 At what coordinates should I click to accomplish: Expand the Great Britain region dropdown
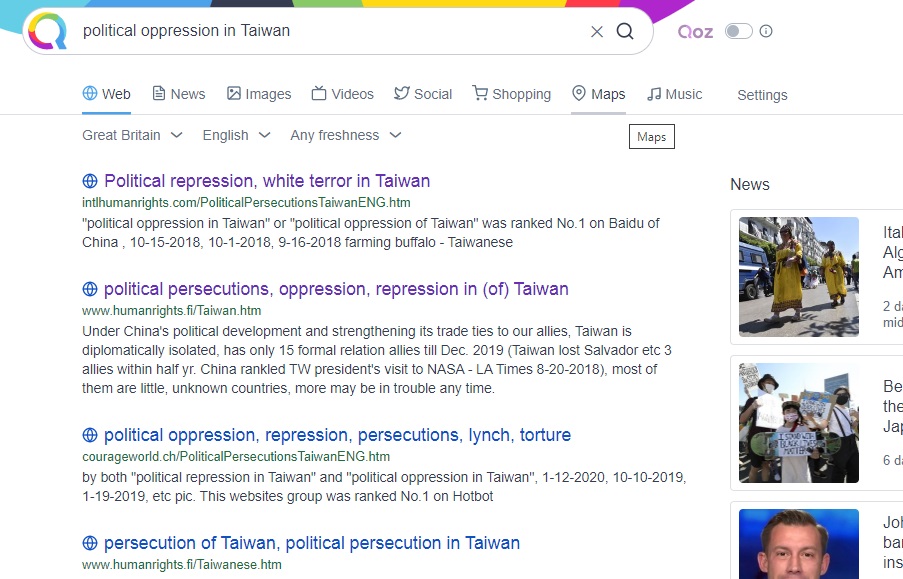pyautogui.click(x=132, y=135)
